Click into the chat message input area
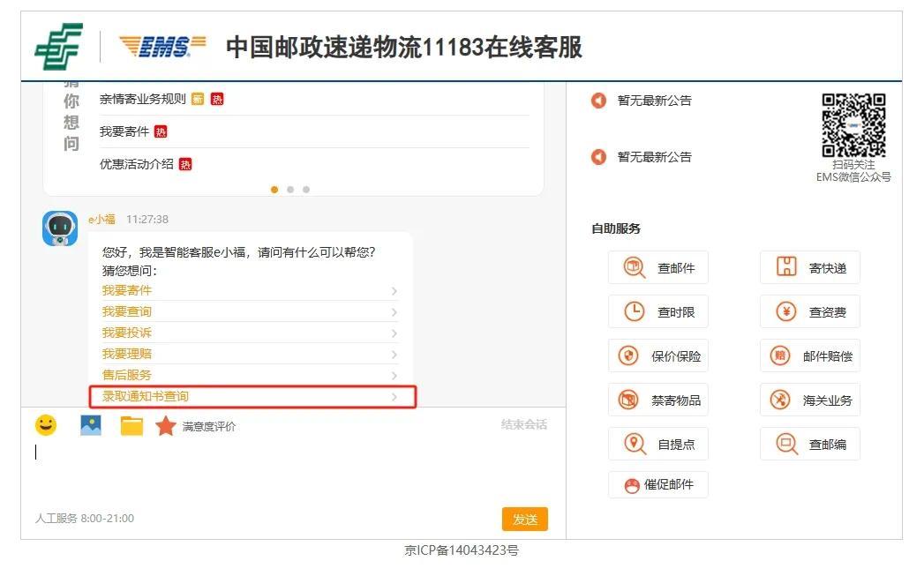 pyautogui.click(x=292, y=471)
